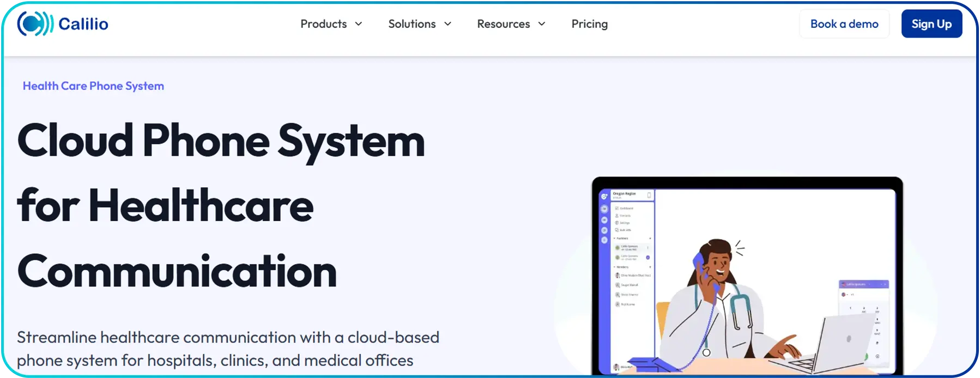Click the Cloud Phone System heading
Image resolution: width=980 pixels, height=378 pixels.
[221, 206]
